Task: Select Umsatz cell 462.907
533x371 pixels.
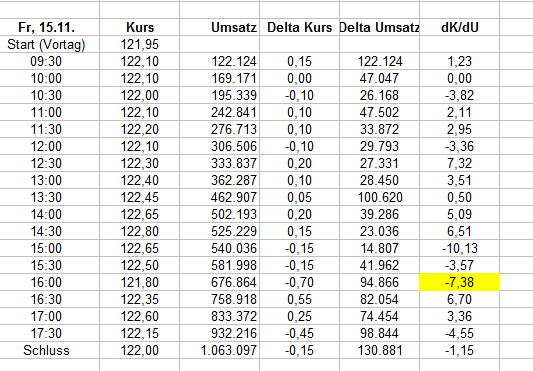Action: click(220, 197)
